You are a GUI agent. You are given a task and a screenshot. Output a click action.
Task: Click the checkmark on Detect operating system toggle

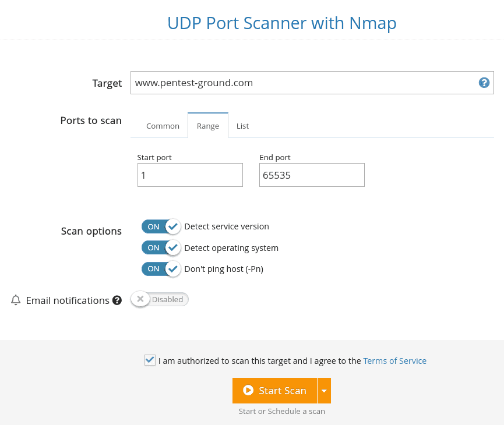point(173,247)
